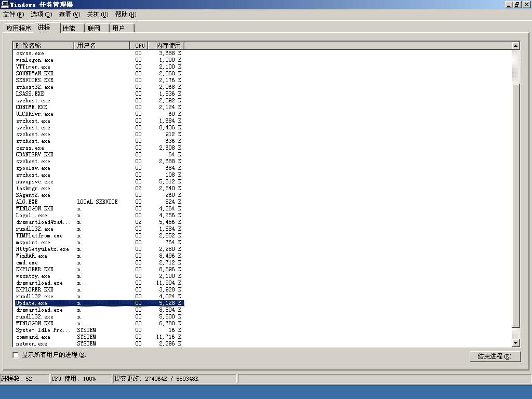532x399 pixels.
Task: Sort by 映像名称 column header
Action: (44, 46)
